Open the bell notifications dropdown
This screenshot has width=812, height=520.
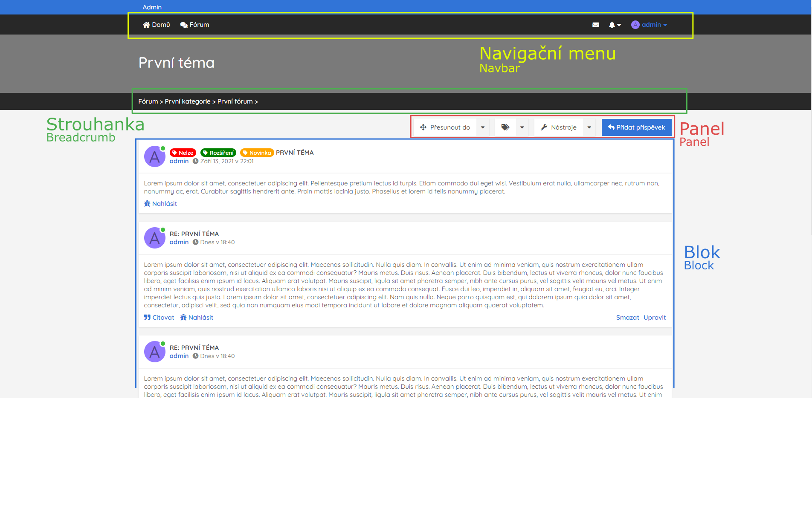coord(615,25)
